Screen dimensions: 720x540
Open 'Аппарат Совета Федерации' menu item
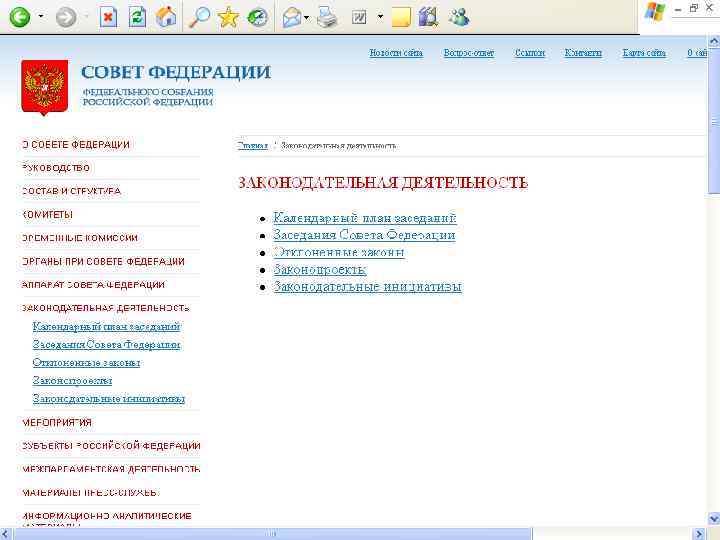93,285
